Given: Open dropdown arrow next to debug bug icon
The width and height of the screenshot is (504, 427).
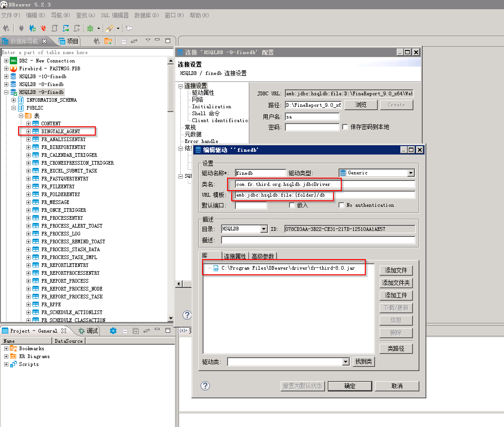Looking at the screenshot, I should 98,28.
